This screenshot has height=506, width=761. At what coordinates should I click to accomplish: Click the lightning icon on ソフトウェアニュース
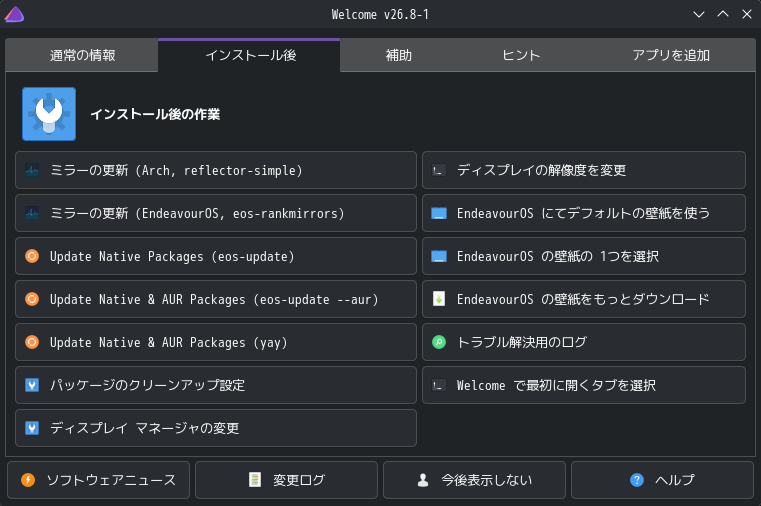[x=28, y=480]
